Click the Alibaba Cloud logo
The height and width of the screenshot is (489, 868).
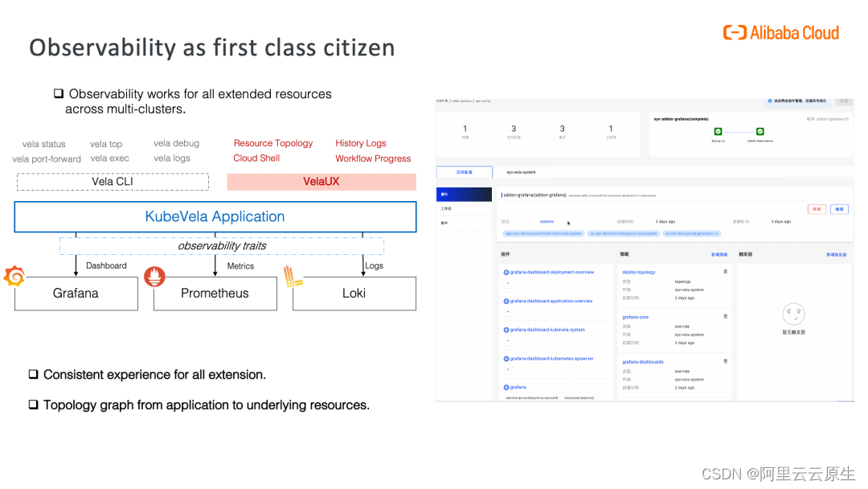781,33
